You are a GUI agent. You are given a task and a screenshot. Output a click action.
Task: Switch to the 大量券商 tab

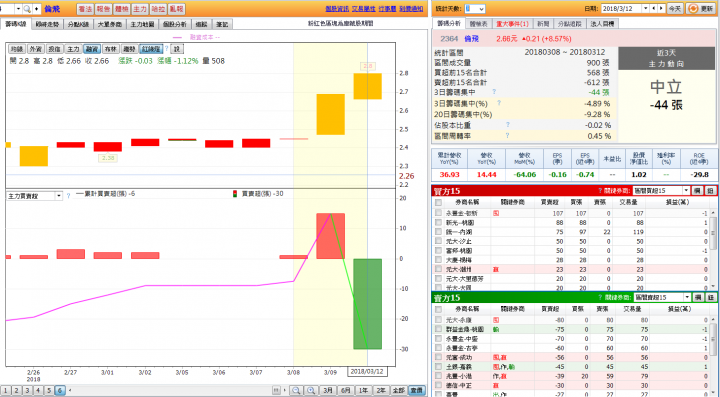point(110,24)
